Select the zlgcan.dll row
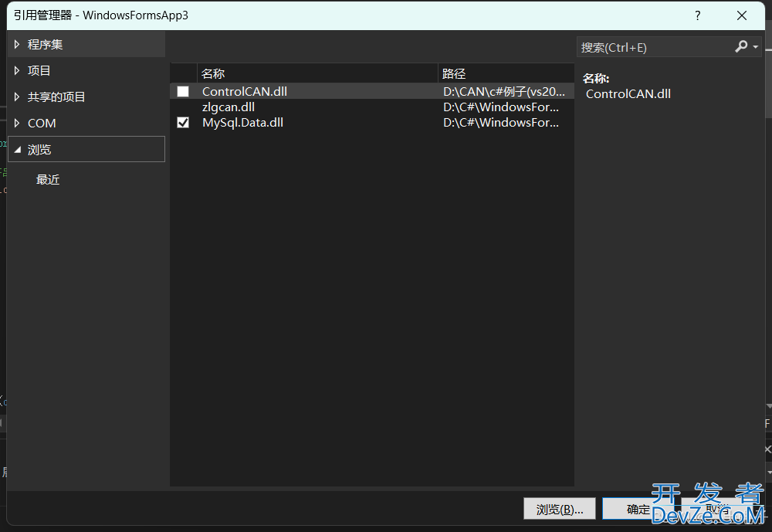772x532 pixels. 372,107
